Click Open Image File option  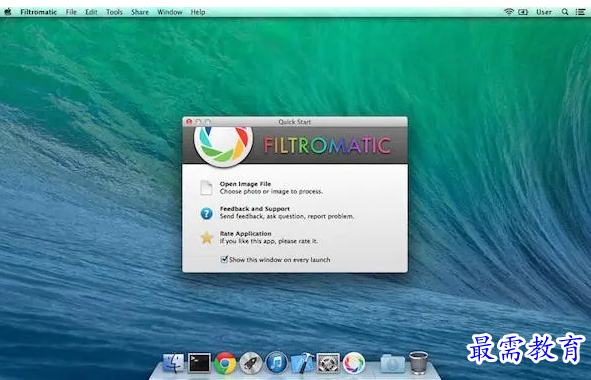pos(245,184)
